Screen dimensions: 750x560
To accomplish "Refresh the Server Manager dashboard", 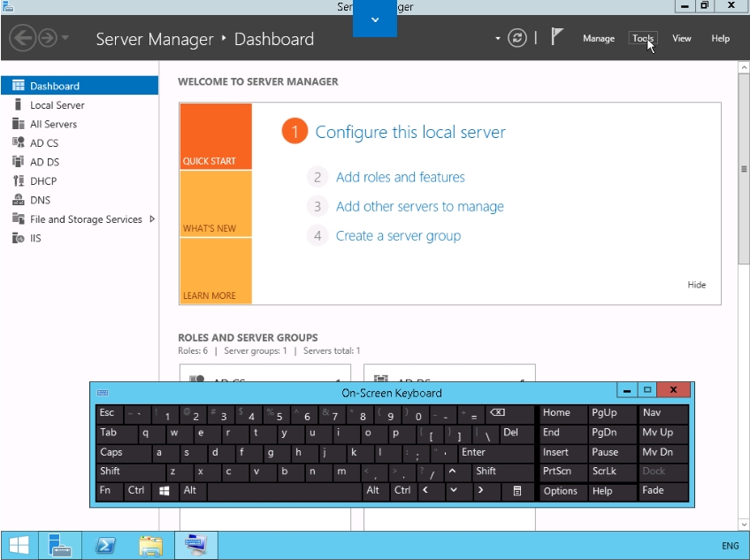I will [517, 38].
